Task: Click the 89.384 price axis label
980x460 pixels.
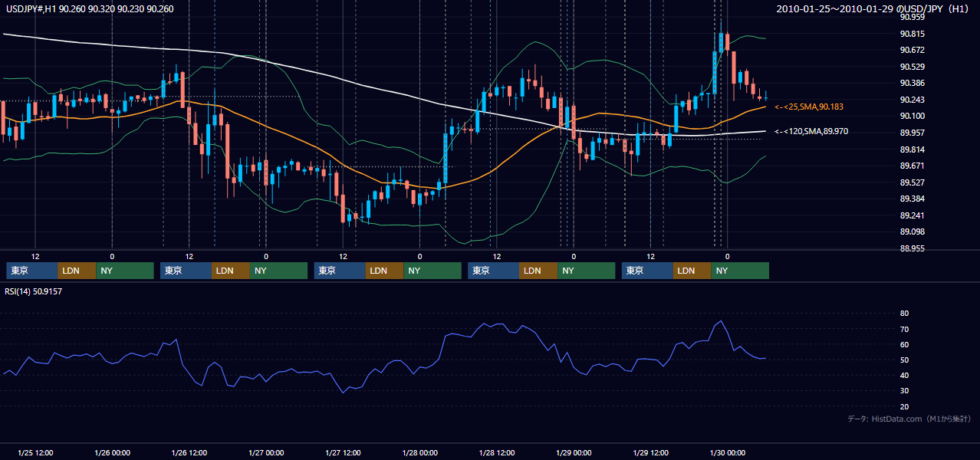Action: (913, 199)
